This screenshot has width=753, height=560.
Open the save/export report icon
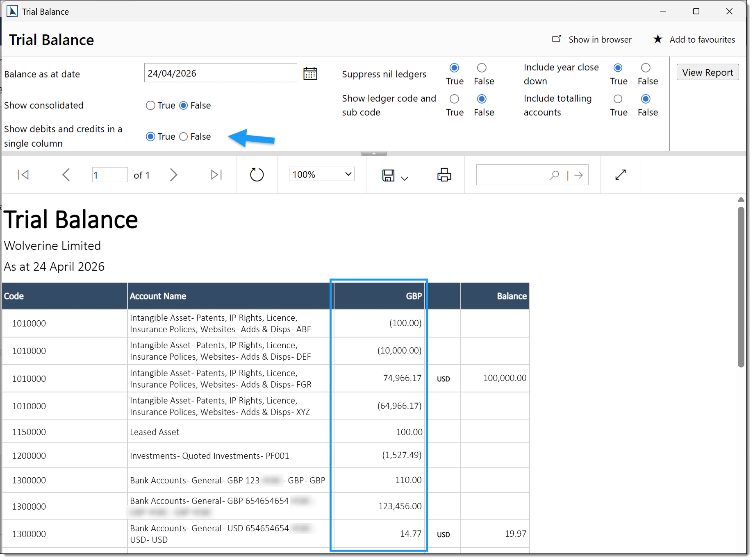click(x=388, y=175)
